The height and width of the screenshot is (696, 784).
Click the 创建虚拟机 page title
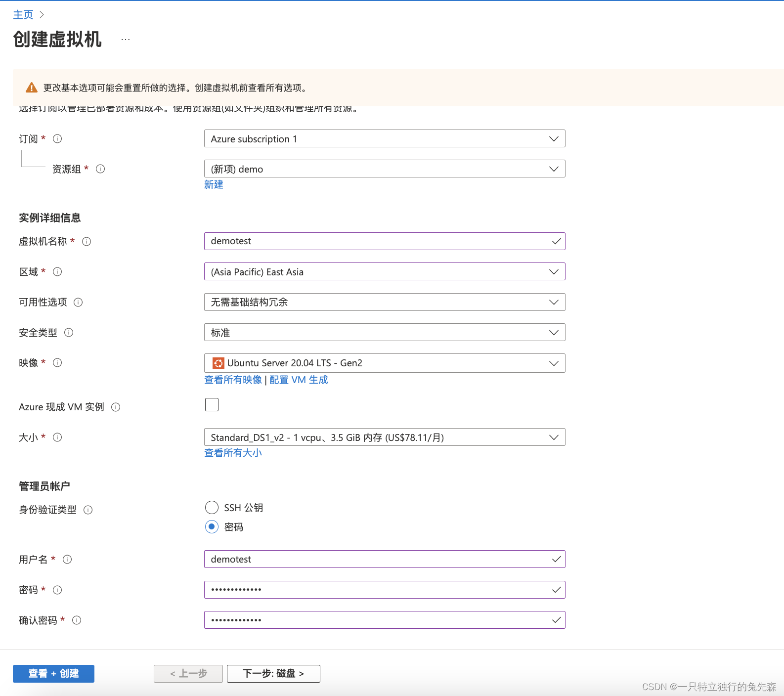coord(57,39)
